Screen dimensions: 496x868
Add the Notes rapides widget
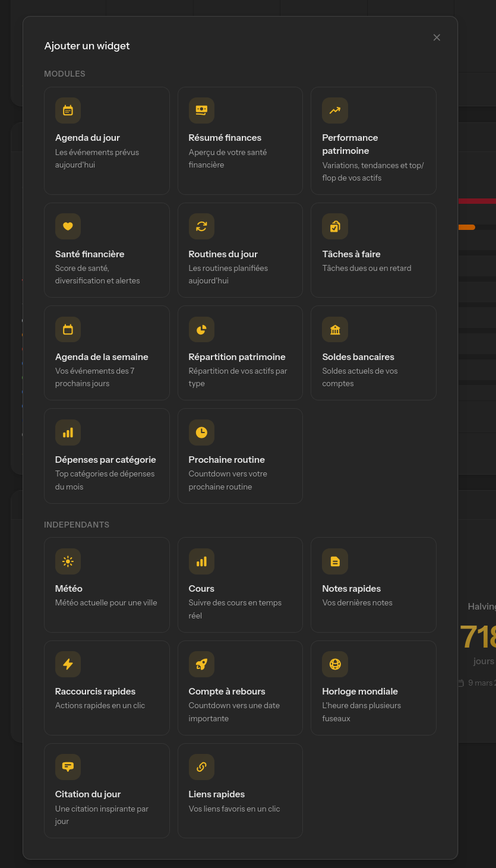pyautogui.click(x=373, y=585)
